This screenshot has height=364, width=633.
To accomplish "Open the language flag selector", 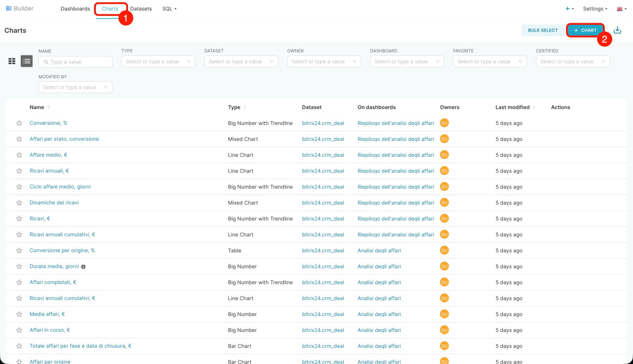I will pos(622,9).
